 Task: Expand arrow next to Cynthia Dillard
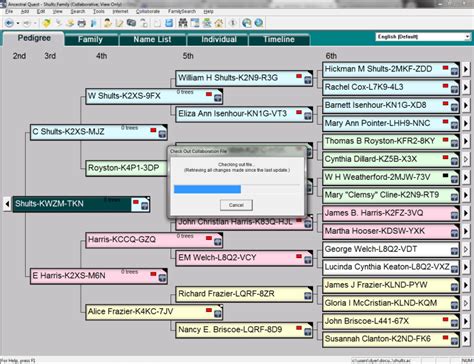[x=466, y=159]
